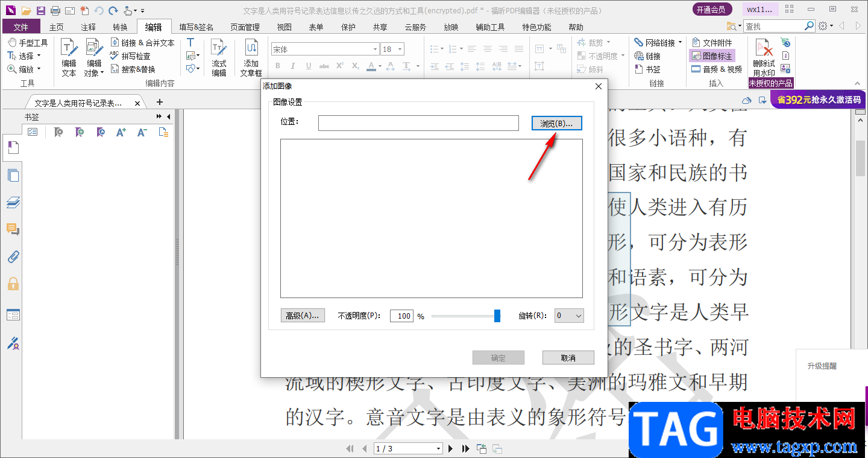Open the Pages thumbnail panel in sidebar

point(13,176)
